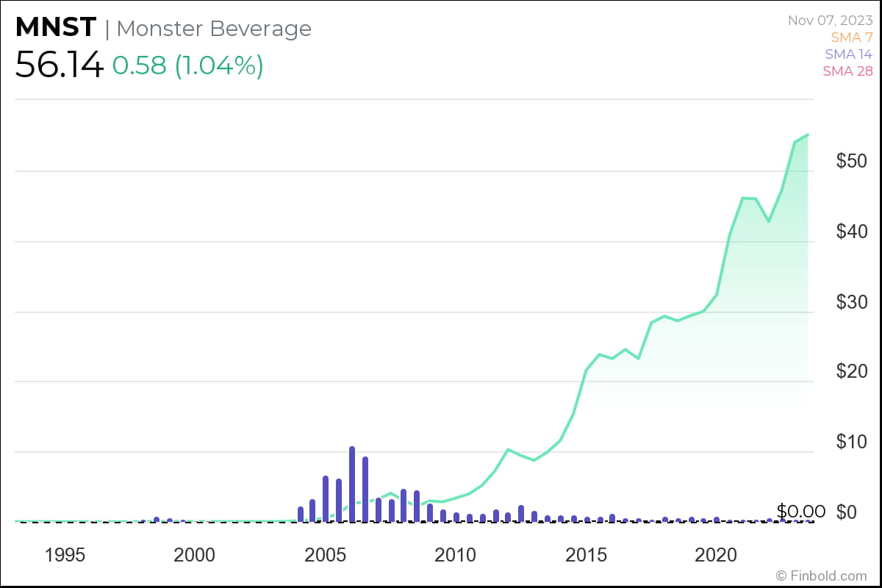Toggle the SMA 14 legend entry
Viewport: 882px width, 588px height.
point(848,54)
